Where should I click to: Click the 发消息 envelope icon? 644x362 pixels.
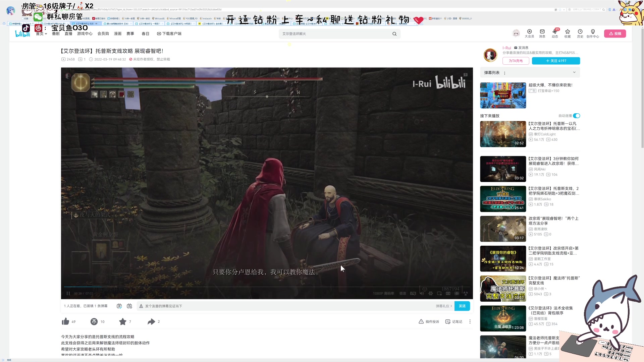516,48
